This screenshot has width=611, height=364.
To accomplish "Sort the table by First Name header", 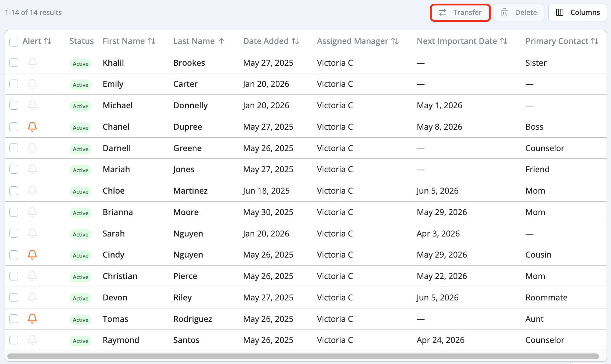I will 152,41.
